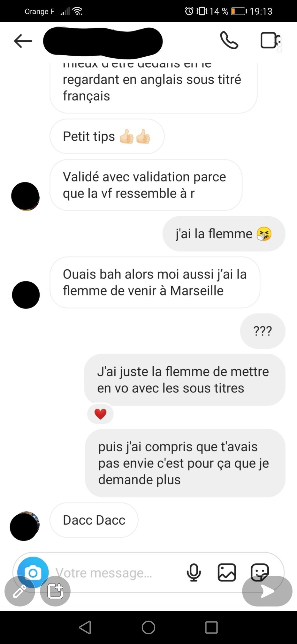The image size is (297, 644).
Task: Tap the Android recent apps square button
Action: pyautogui.click(x=211, y=628)
